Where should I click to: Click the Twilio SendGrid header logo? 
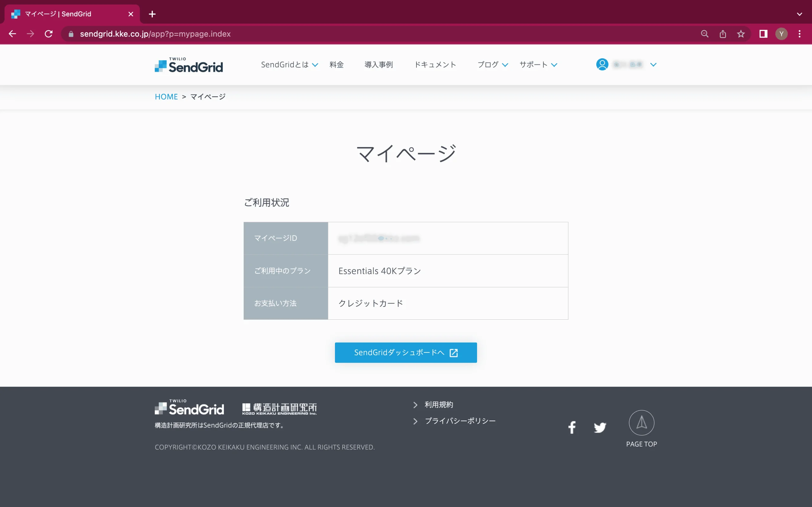tap(189, 64)
